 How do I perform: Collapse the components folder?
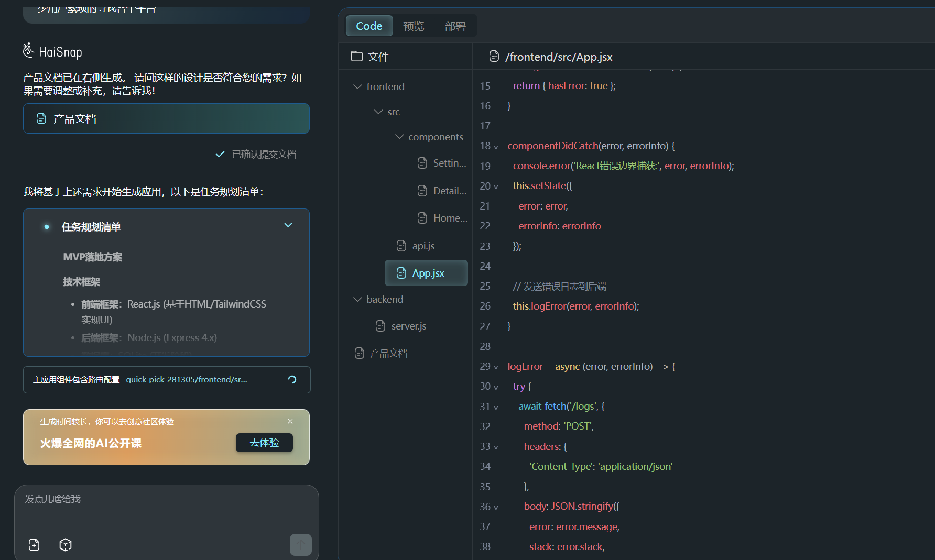(399, 137)
